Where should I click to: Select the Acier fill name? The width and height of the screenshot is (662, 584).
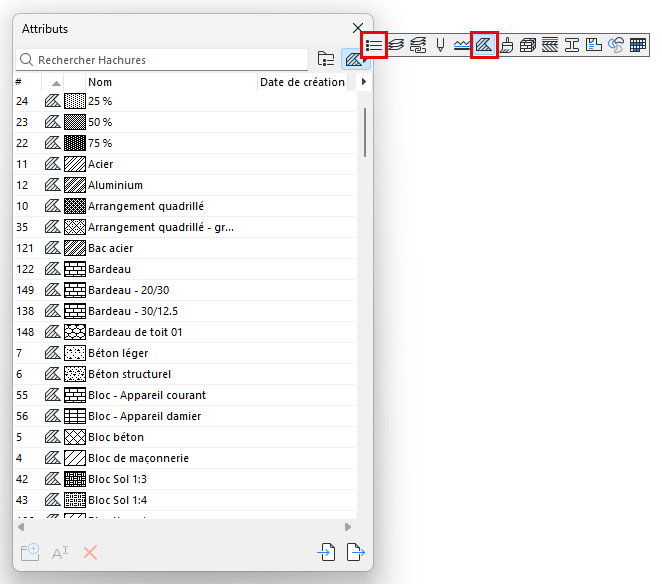pos(100,164)
